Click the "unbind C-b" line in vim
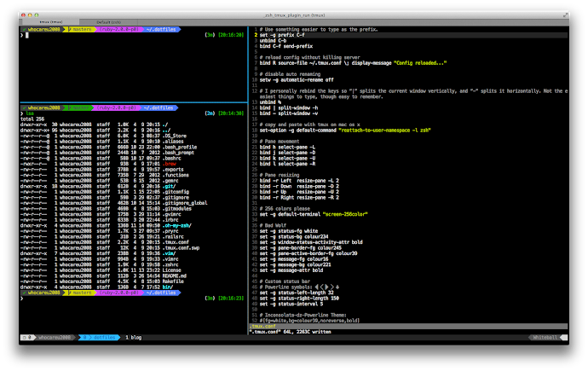Screen dimensions: 588x371 click(x=273, y=41)
